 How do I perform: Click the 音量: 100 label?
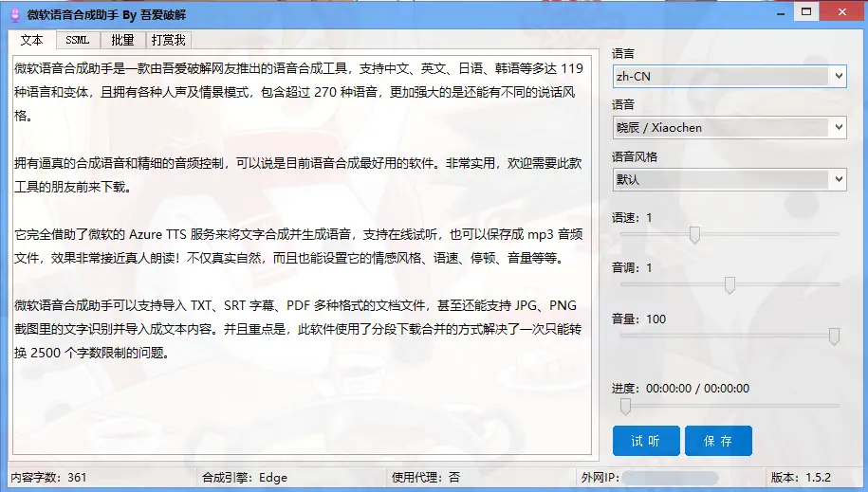(638, 319)
